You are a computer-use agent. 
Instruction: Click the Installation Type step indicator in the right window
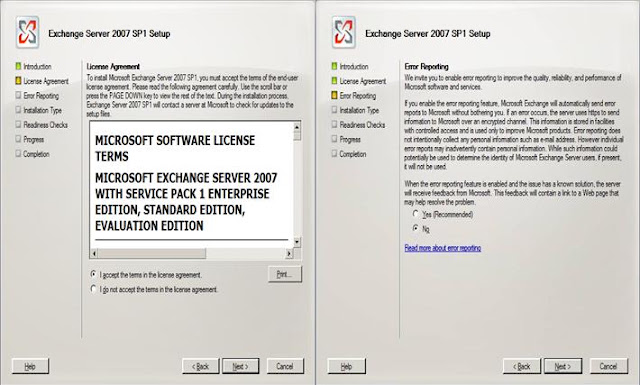pyautogui.click(x=355, y=110)
